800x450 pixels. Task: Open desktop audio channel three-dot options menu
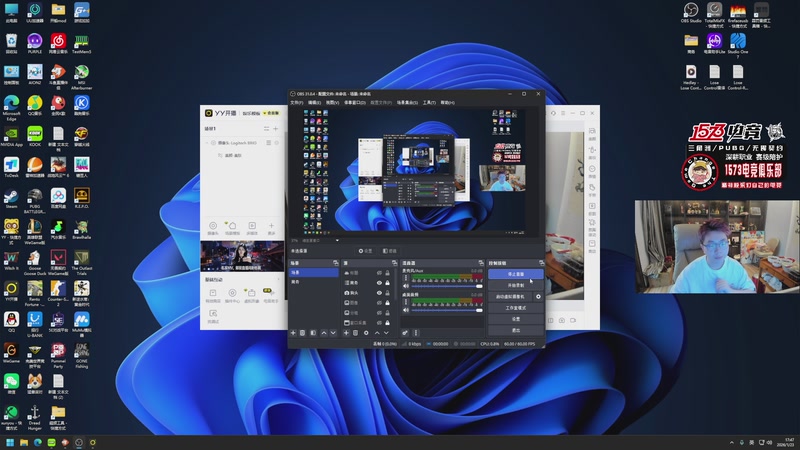pyautogui.click(x=406, y=302)
